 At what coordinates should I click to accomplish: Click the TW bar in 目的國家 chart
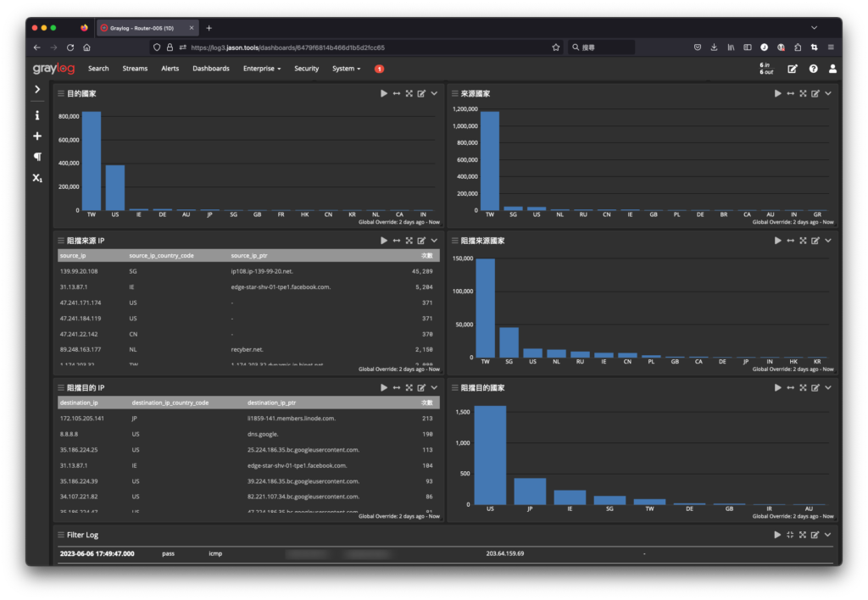(x=92, y=161)
